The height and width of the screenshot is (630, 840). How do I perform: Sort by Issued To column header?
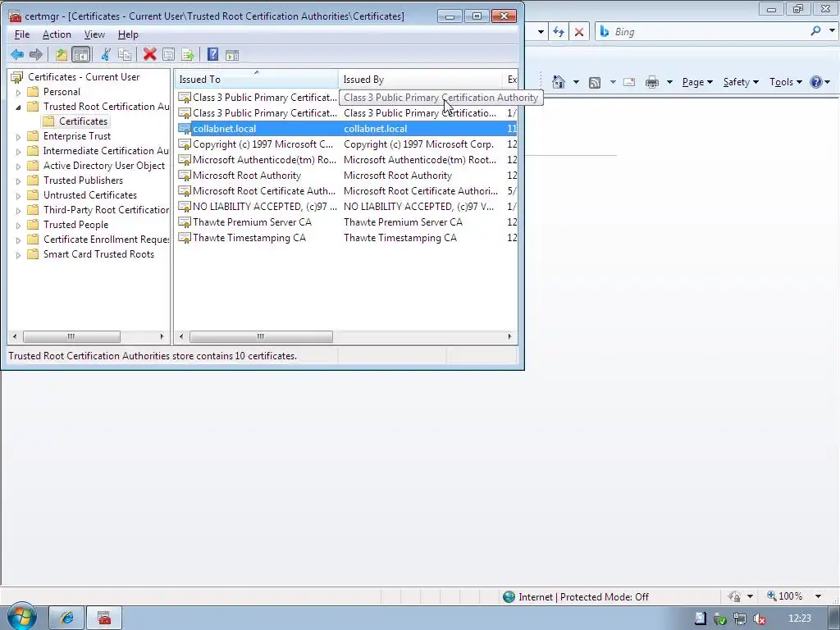(256, 80)
